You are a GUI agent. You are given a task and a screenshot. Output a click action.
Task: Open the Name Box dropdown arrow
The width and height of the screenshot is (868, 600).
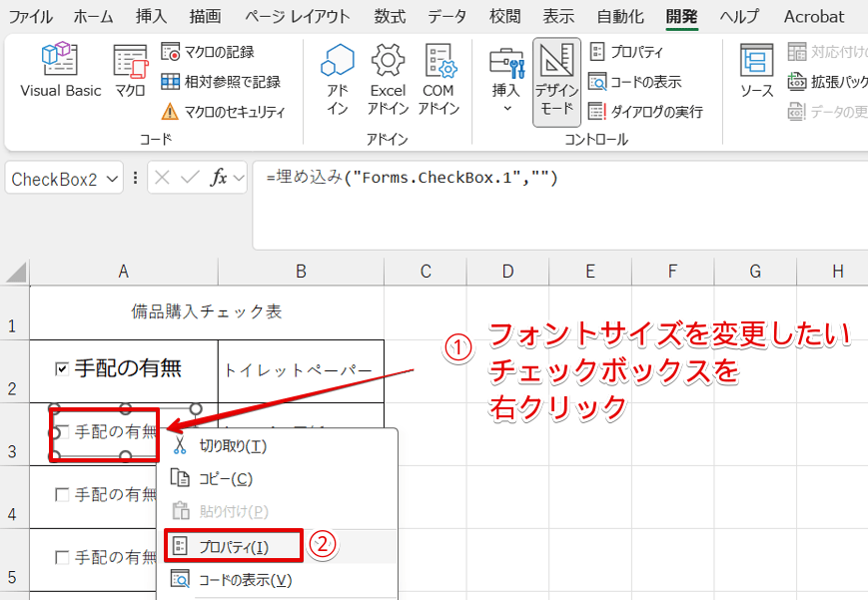[114, 179]
